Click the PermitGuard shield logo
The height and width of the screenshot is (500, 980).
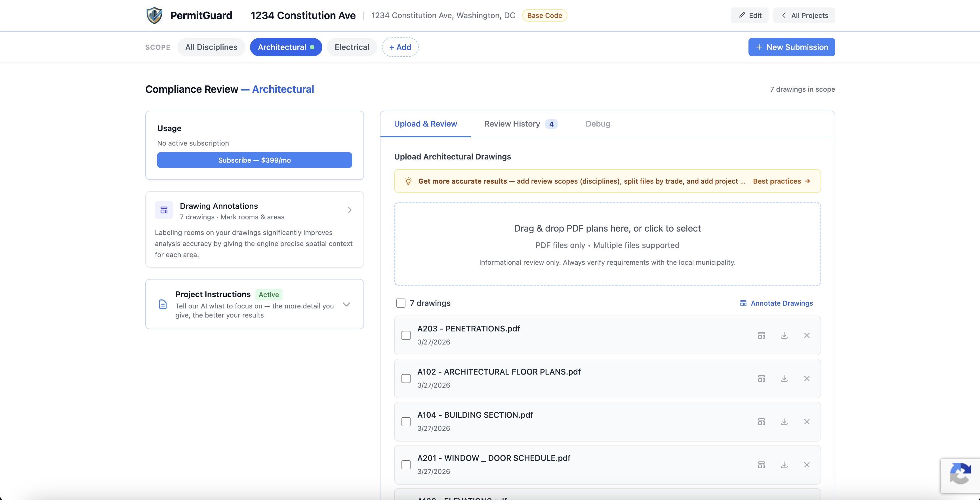tap(154, 15)
